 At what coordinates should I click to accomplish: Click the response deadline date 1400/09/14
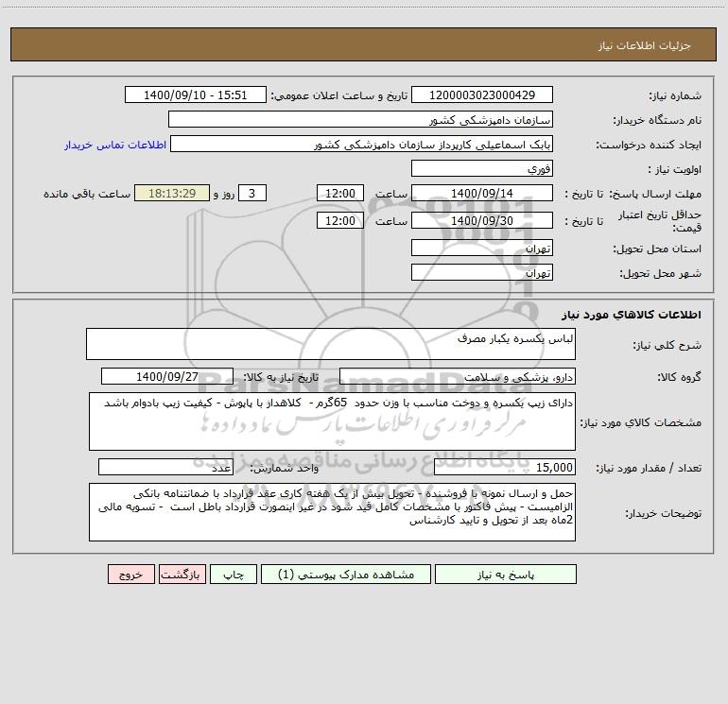coord(482,193)
